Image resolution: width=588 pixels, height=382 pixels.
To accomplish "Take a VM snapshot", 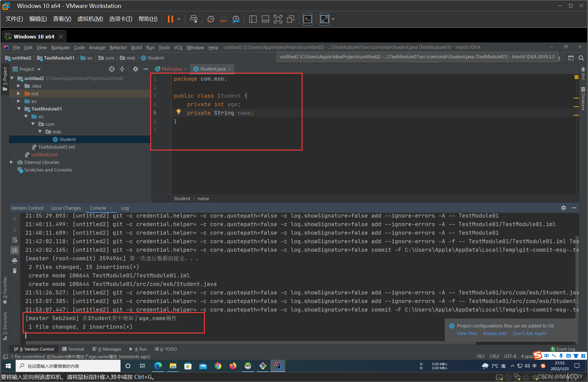I will 211,19.
